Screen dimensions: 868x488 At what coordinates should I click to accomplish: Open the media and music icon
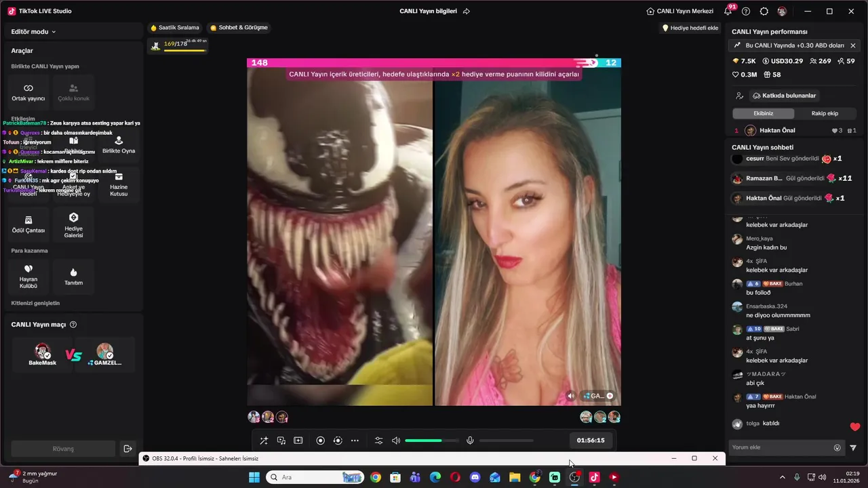[281, 441]
